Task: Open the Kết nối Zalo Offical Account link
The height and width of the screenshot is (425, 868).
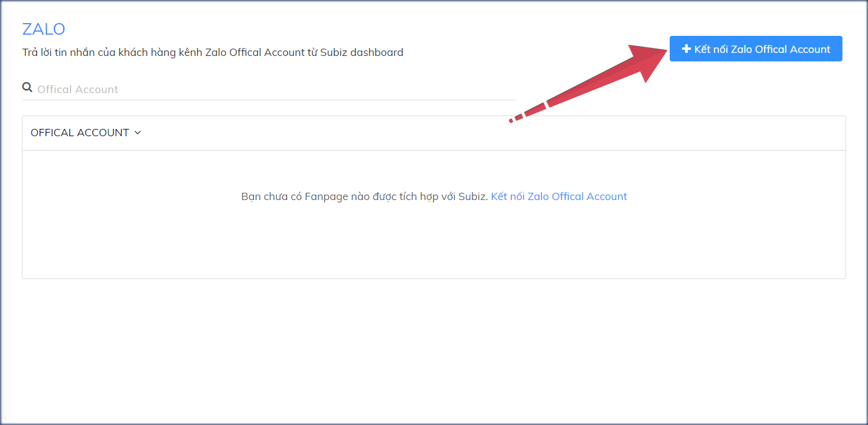Action: (559, 196)
